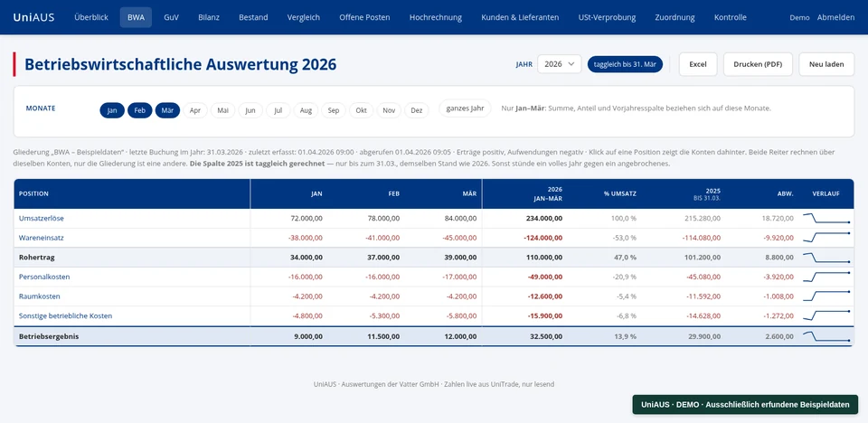Enable the Sep month chip
This screenshot has width=868, height=423.
click(x=334, y=110)
